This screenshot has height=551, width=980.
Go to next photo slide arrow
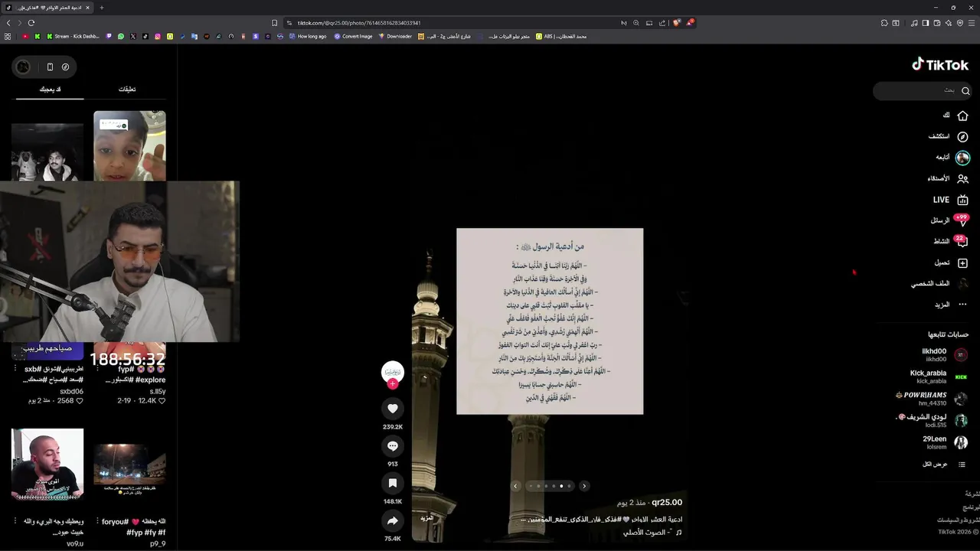coord(584,486)
